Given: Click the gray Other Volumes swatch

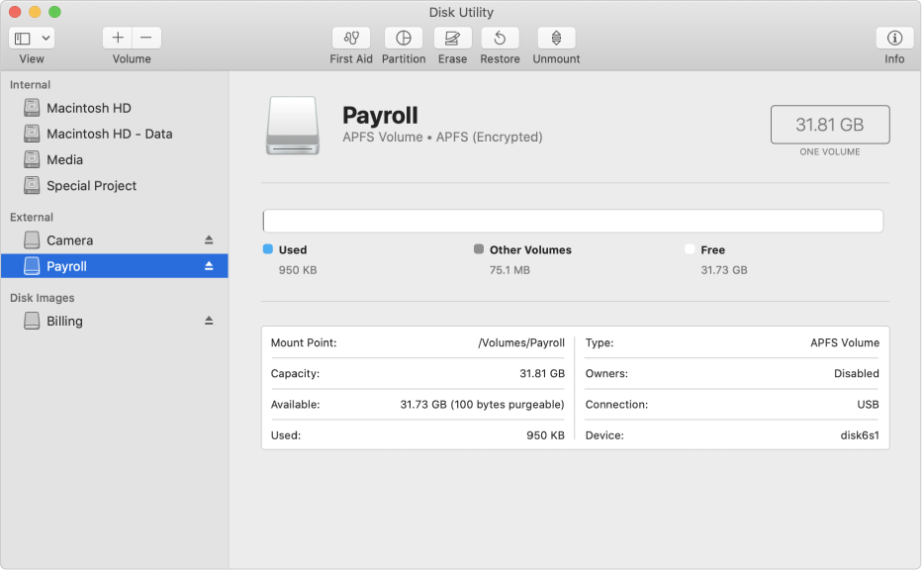Looking at the screenshot, I should [x=479, y=249].
